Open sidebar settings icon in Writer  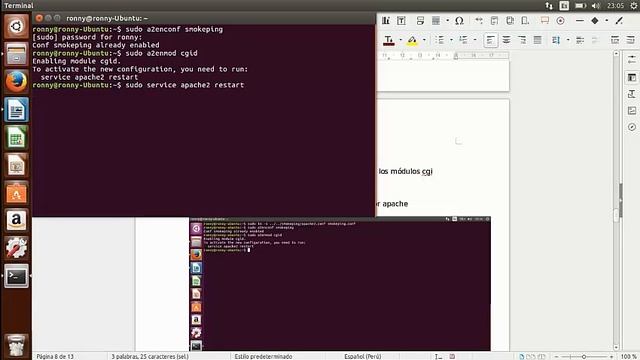632,60
